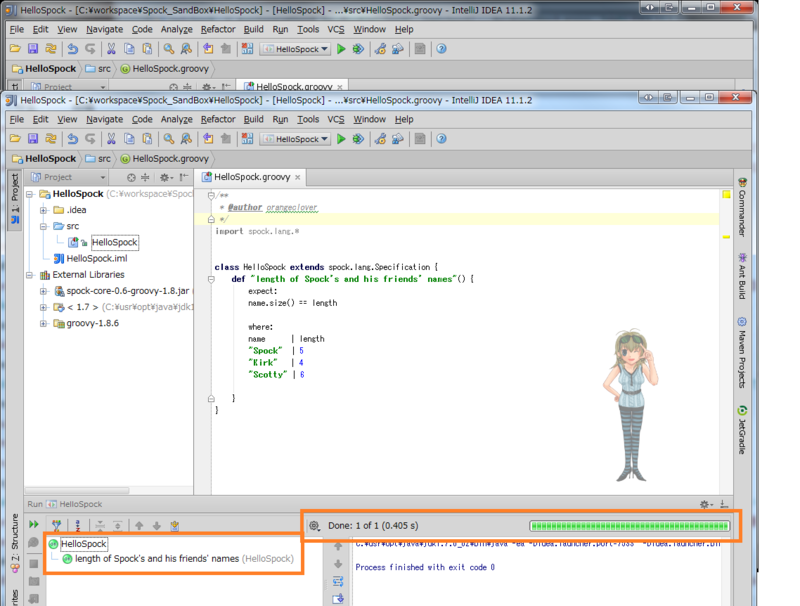Open the HelloSpock run configuration dropdown in front window

tap(295, 139)
